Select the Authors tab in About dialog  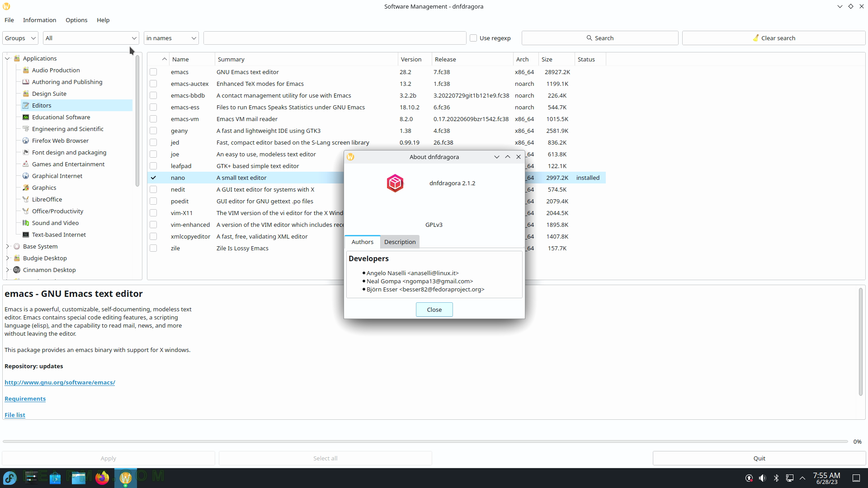(363, 242)
